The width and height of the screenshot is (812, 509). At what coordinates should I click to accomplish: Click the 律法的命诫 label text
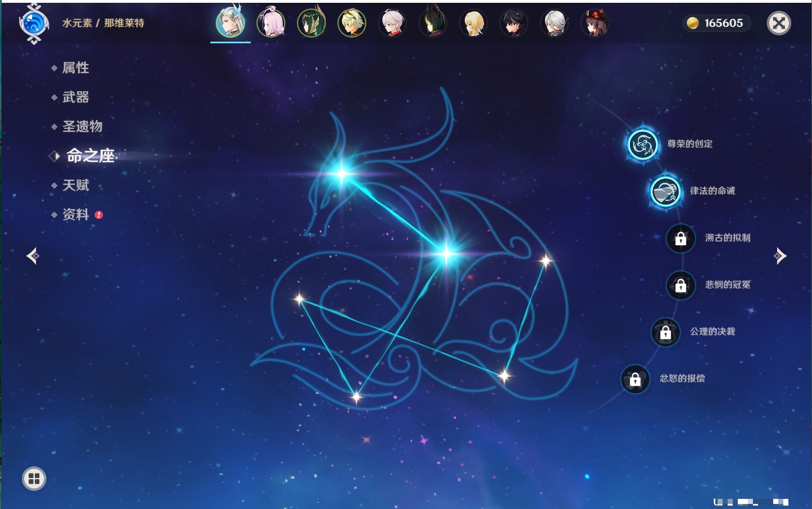[712, 191]
